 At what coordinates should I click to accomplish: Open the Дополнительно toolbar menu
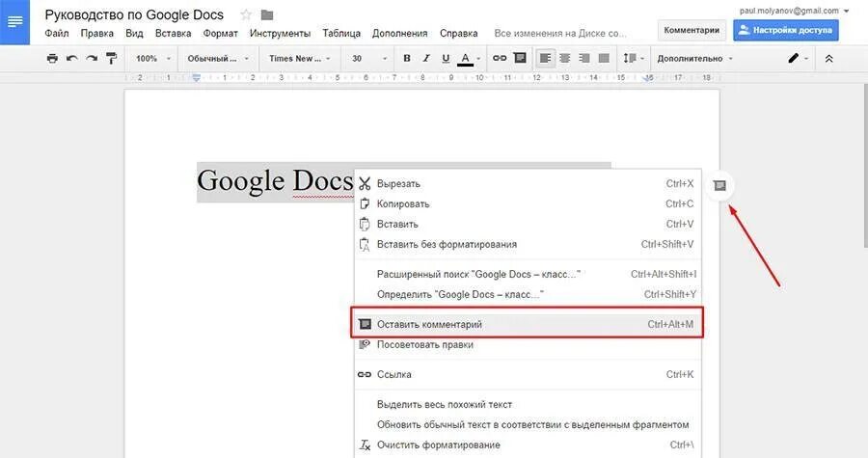tap(694, 58)
